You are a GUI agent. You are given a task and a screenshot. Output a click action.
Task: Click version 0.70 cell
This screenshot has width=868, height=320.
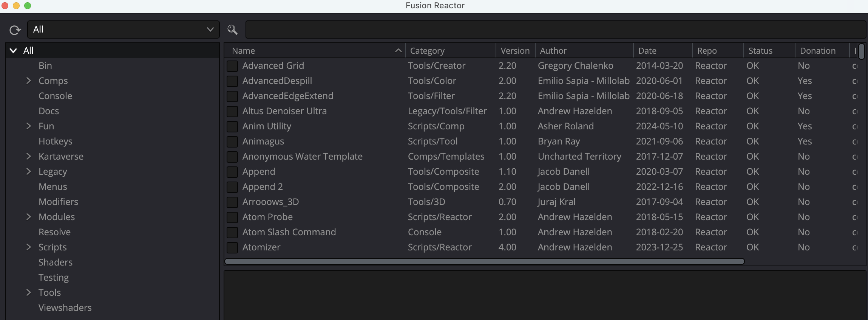[507, 202]
